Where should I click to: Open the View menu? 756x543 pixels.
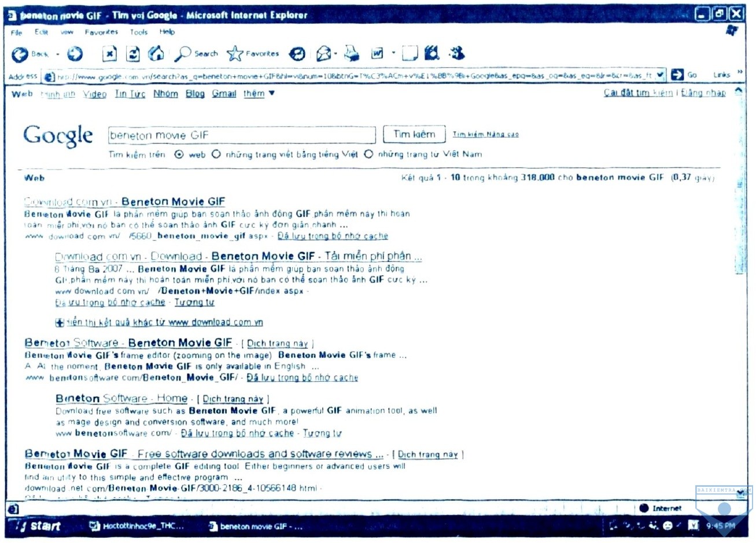[67, 32]
